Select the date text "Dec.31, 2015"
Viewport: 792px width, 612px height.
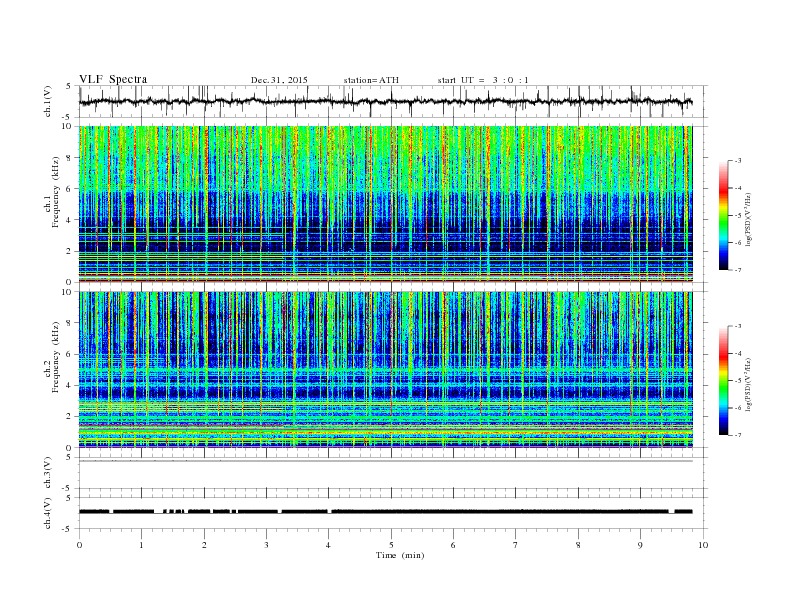point(279,80)
